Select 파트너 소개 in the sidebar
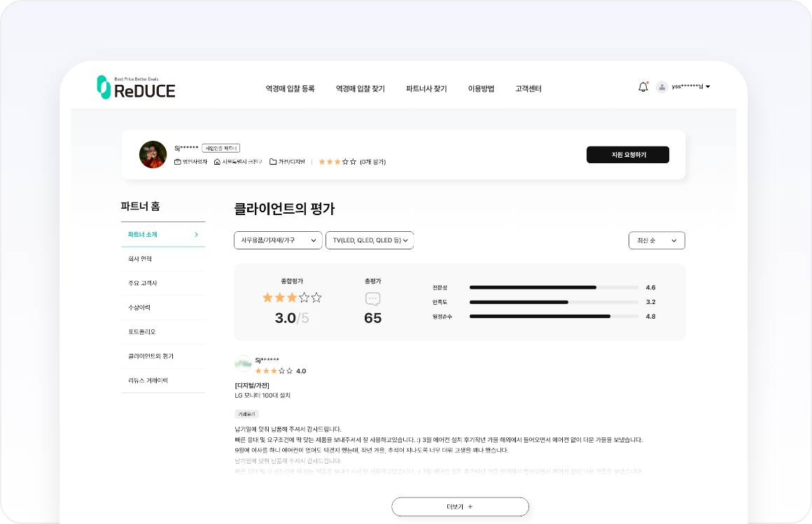Image resolution: width=812 pixels, height=524 pixels. tap(162, 235)
